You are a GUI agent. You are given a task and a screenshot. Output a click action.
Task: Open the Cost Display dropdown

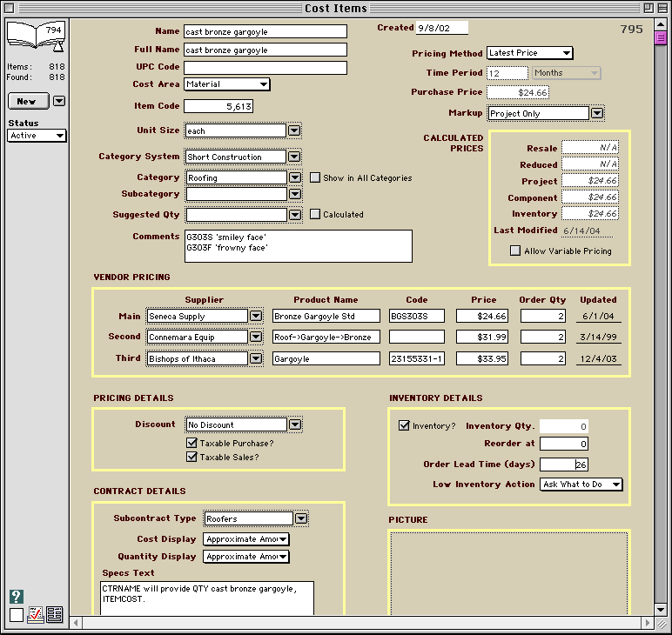click(246, 539)
